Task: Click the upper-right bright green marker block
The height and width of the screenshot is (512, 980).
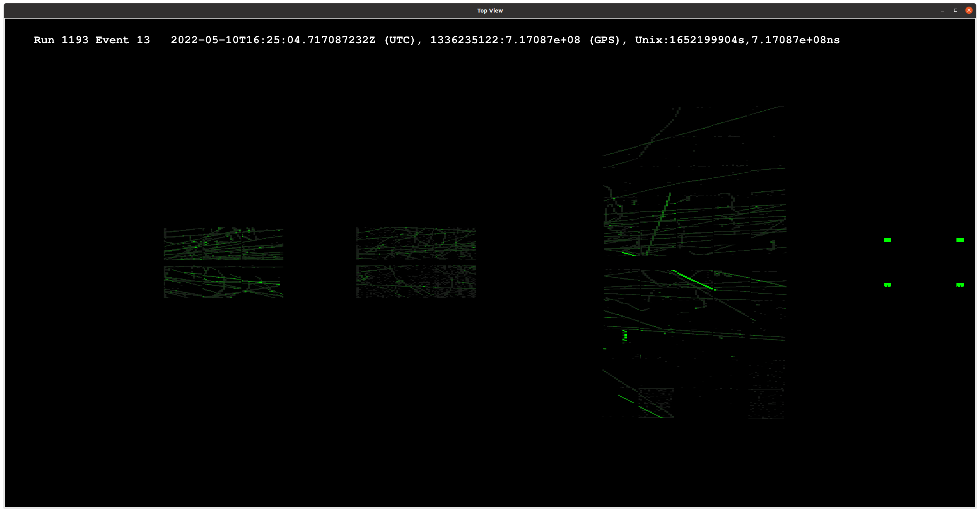Action: coord(960,240)
